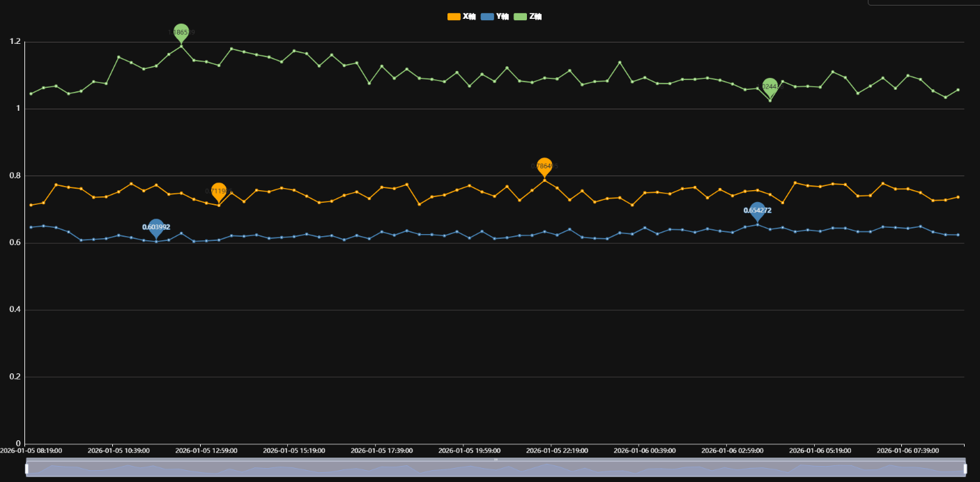The height and width of the screenshot is (482, 980).
Task: Click the Z轴 legend label text
Action: pyautogui.click(x=535, y=17)
